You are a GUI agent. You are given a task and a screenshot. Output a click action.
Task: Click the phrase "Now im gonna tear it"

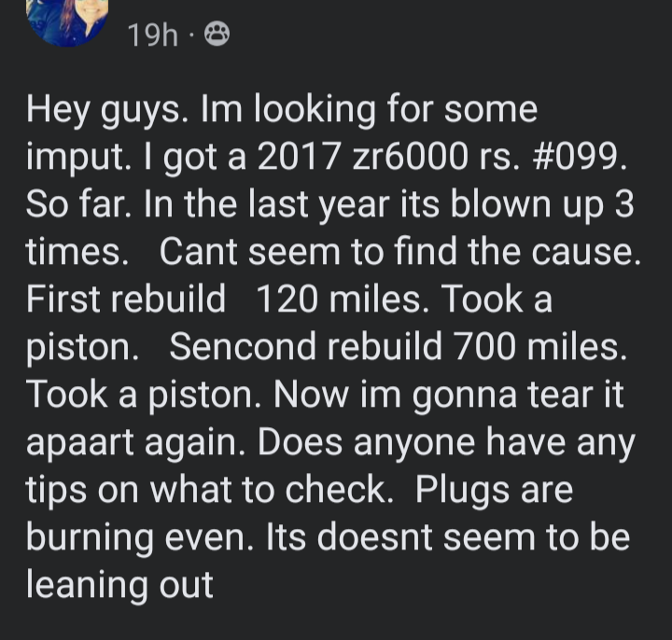tap(448, 396)
